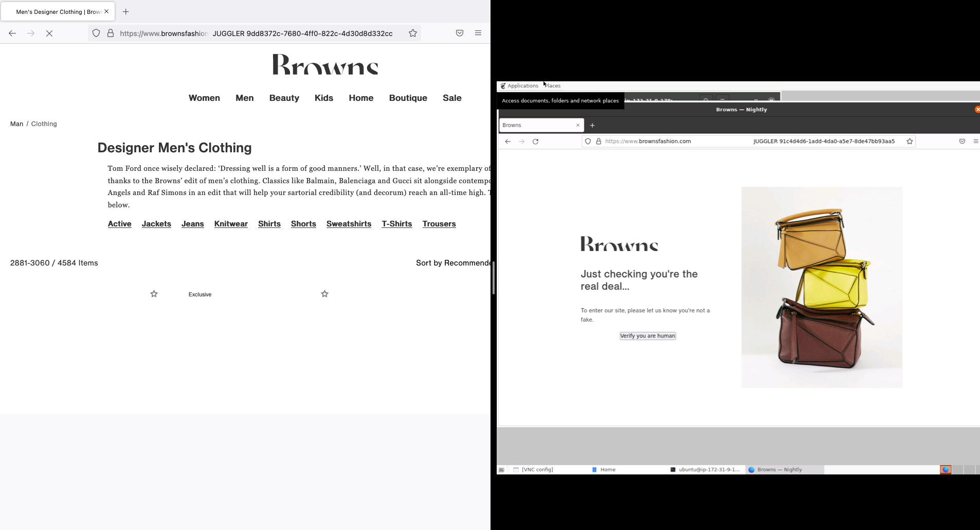Click the back arrow in the left Firefox toolbar

point(12,33)
